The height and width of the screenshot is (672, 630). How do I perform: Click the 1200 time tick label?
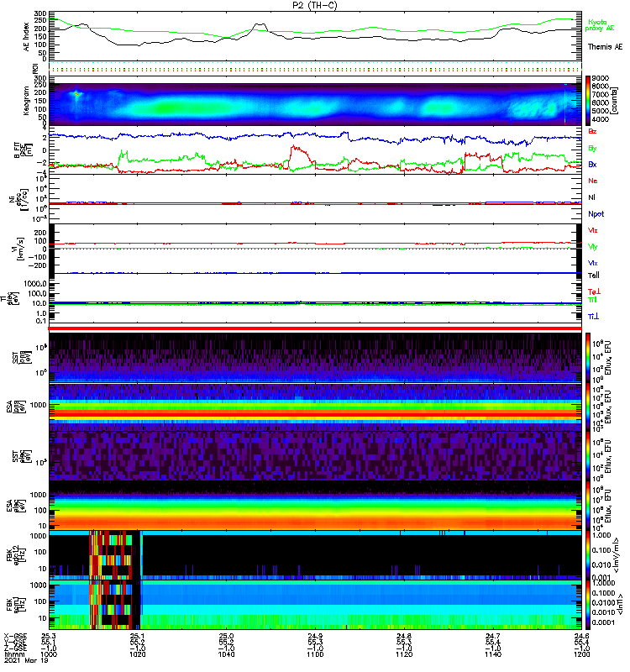pyautogui.click(x=581, y=654)
